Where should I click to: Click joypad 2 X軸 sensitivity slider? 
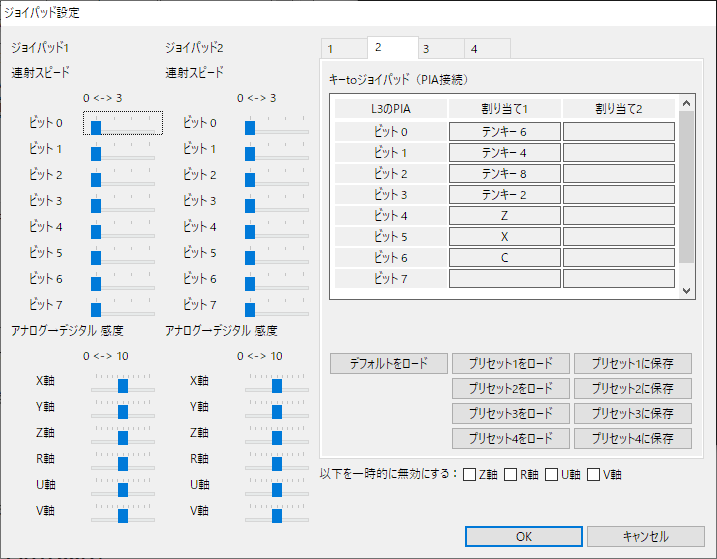tap(277, 385)
